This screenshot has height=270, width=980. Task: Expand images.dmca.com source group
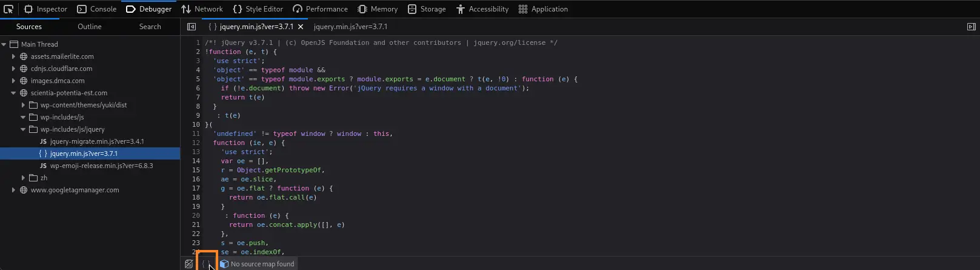(14, 81)
